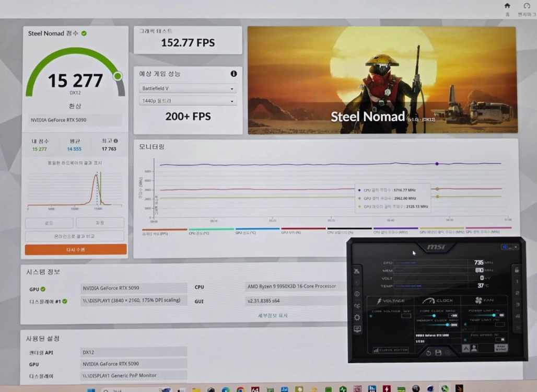The height and width of the screenshot is (392, 537).
Task: Click the 로드 button
Action: click(49, 223)
